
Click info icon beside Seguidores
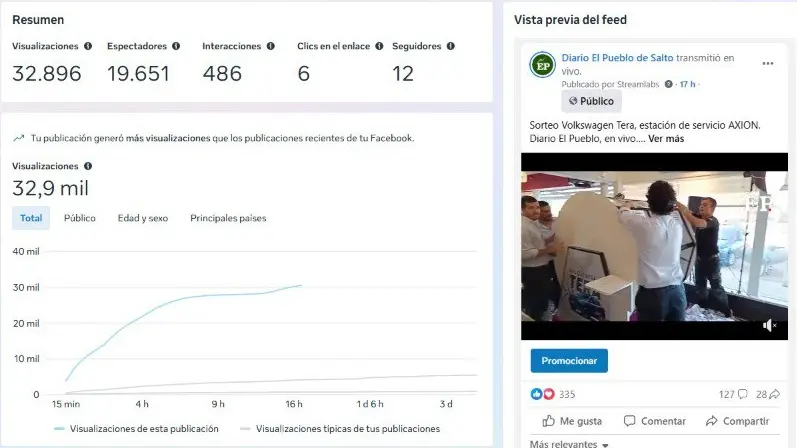pos(450,46)
